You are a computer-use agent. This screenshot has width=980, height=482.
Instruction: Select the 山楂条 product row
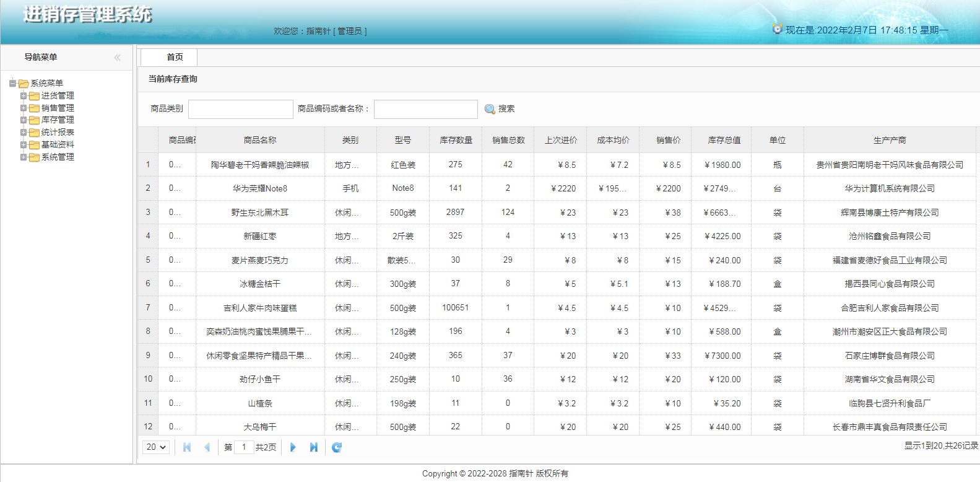(x=557, y=403)
